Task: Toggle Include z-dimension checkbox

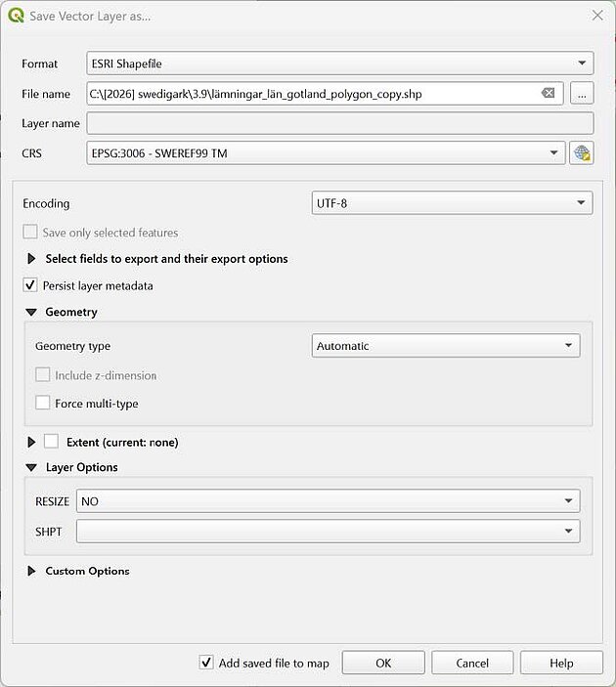Action: pyautogui.click(x=42, y=375)
